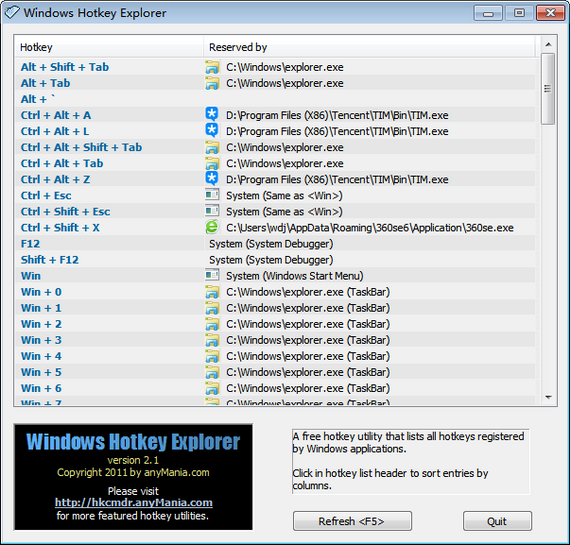
Task: Select the Win + 0 hotkey
Action: 41,292
